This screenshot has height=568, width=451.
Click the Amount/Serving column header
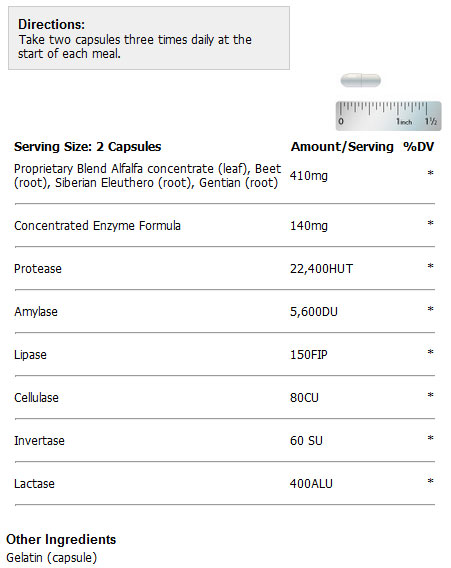click(x=342, y=146)
